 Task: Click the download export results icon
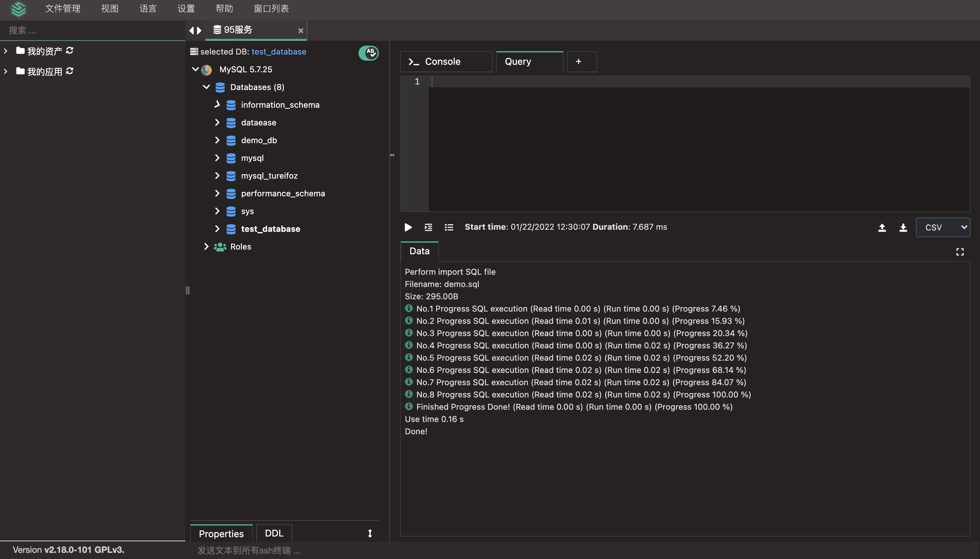pos(903,228)
